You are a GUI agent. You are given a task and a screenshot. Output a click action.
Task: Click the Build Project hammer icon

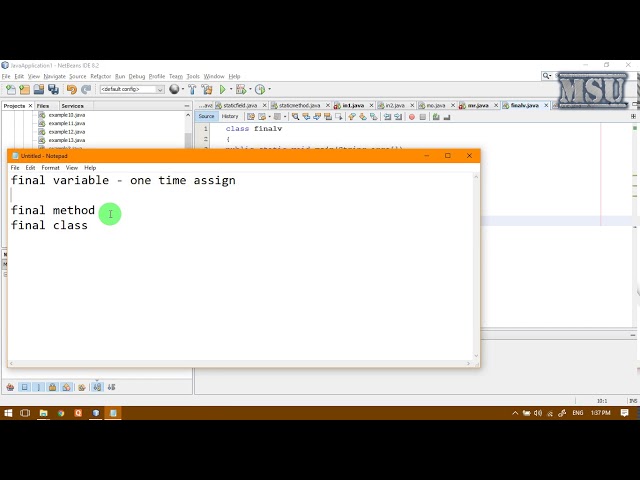tap(192, 89)
